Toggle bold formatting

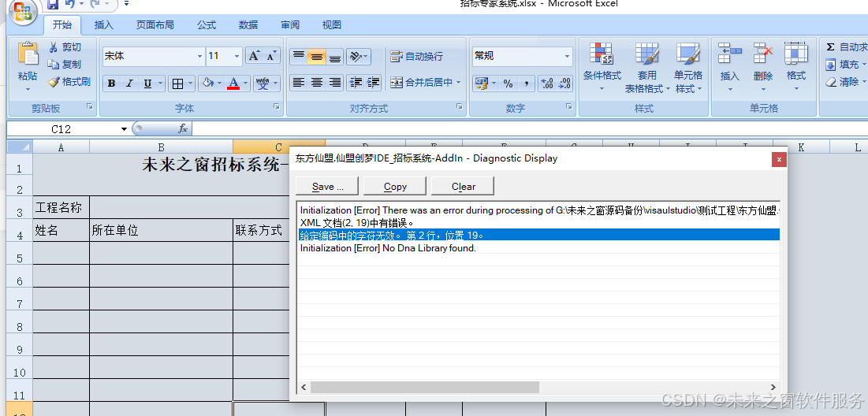point(112,84)
